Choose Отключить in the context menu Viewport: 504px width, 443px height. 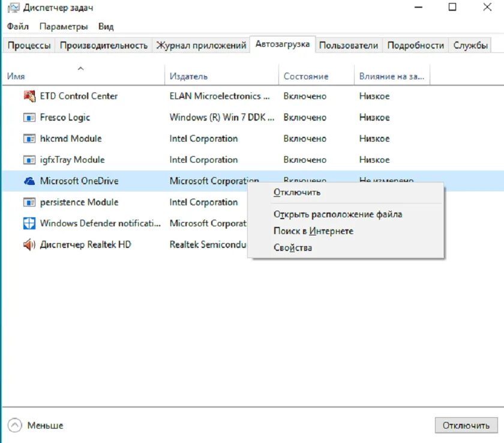click(297, 192)
